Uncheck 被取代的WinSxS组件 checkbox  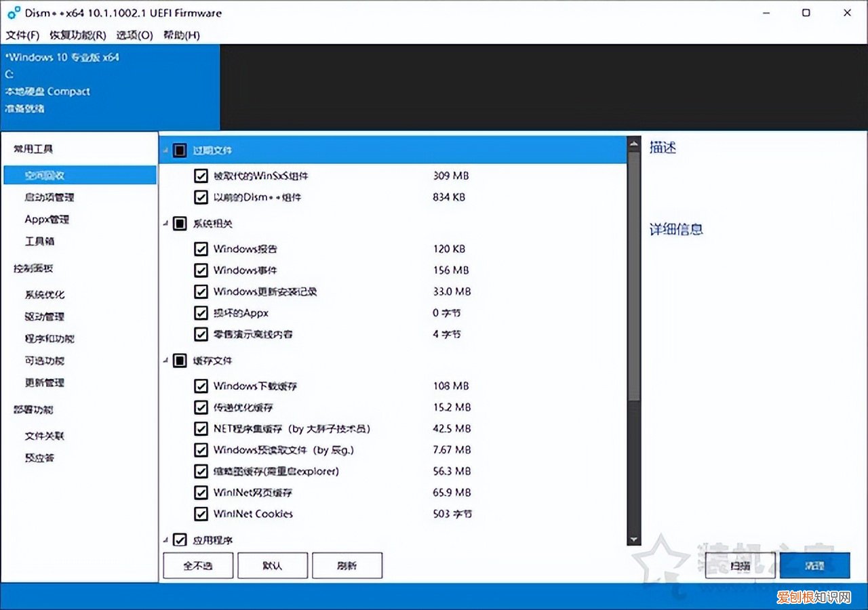(201, 176)
